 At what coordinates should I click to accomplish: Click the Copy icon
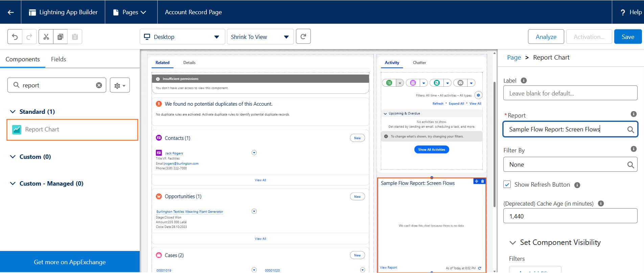pyautogui.click(x=60, y=37)
